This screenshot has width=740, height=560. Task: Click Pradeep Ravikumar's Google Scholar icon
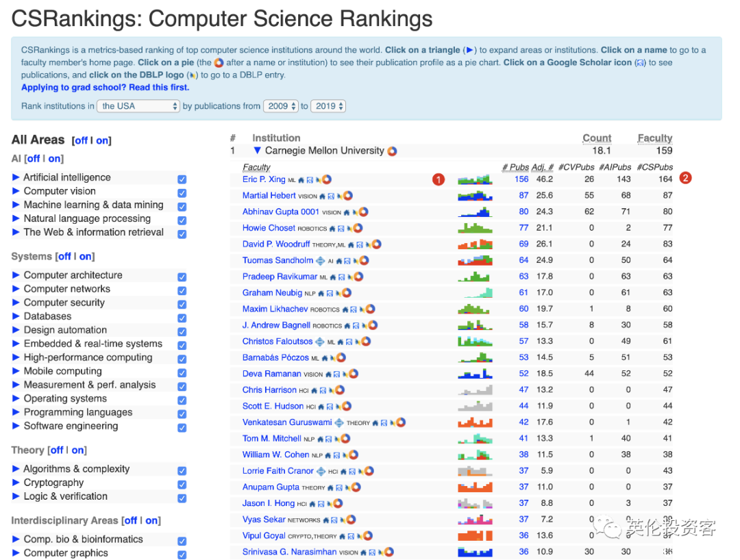[x=342, y=277]
